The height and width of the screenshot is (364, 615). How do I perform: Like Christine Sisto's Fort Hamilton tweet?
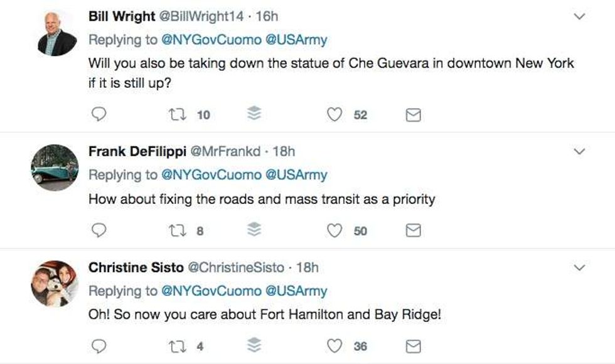pos(336,346)
